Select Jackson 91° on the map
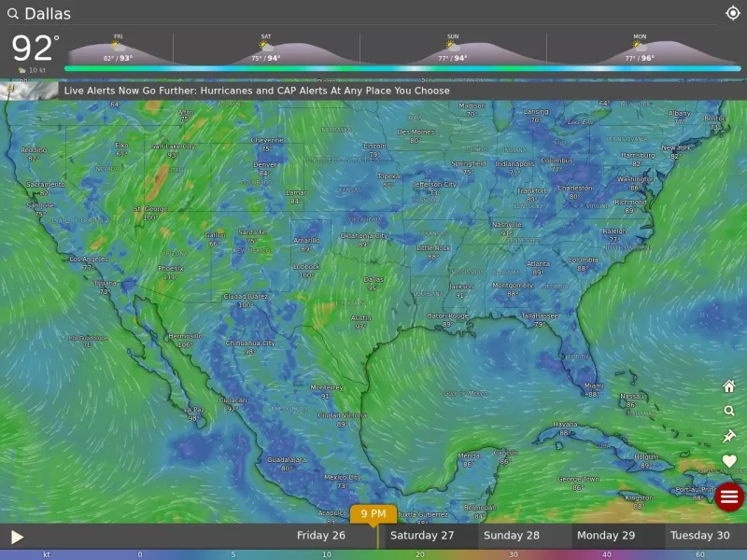Viewport: 747px width, 560px height. [x=461, y=290]
